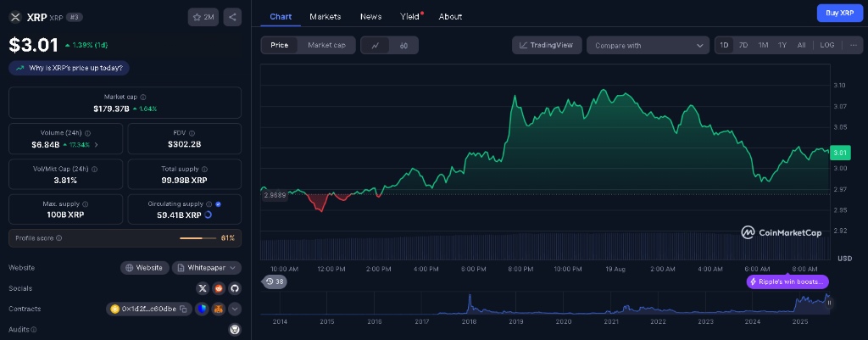The height and width of the screenshot is (340, 868).
Task: Click the Market cap info icon
Action: tap(142, 97)
